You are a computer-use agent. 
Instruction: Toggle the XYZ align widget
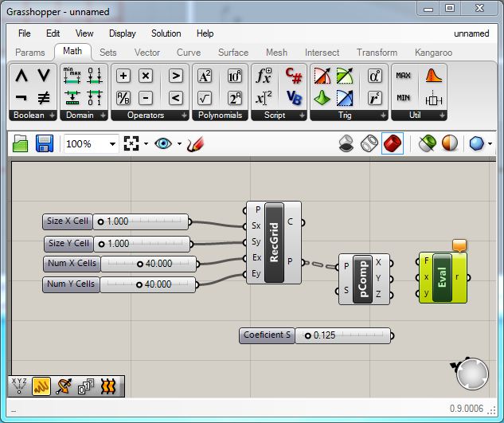pos(19,386)
